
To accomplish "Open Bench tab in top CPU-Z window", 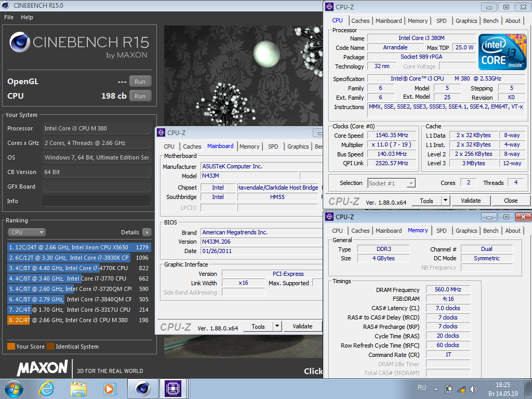I will 490,21.
